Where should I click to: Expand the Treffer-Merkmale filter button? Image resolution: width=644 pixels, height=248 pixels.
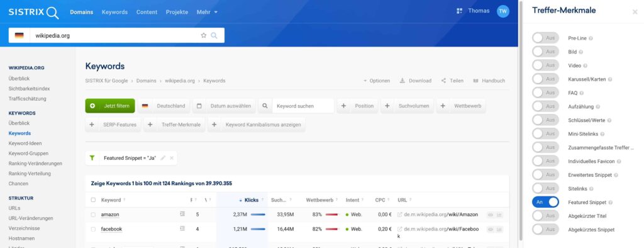click(175, 124)
